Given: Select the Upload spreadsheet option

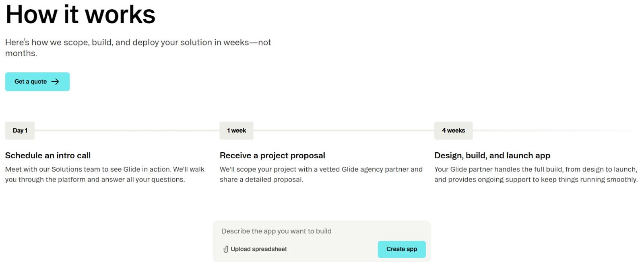Looking at the screenshot, I should (x=258, y=249).
